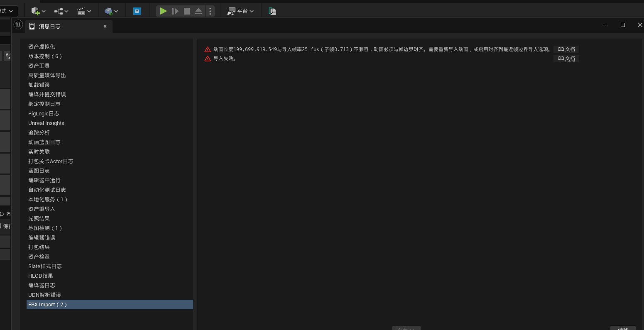The width and height of the screenshot is (644, 330).
Task: Click the document icon right of 平台
Action: coord(272,11)
